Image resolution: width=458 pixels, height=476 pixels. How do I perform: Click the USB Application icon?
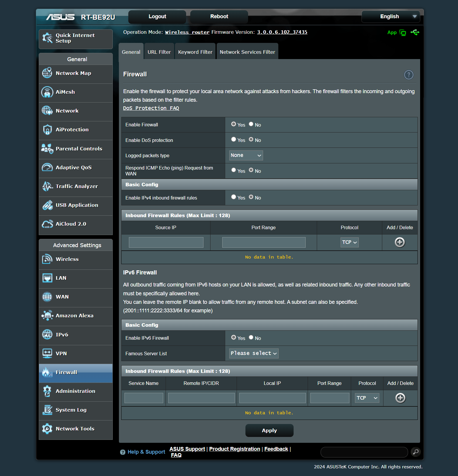(47, 205)
